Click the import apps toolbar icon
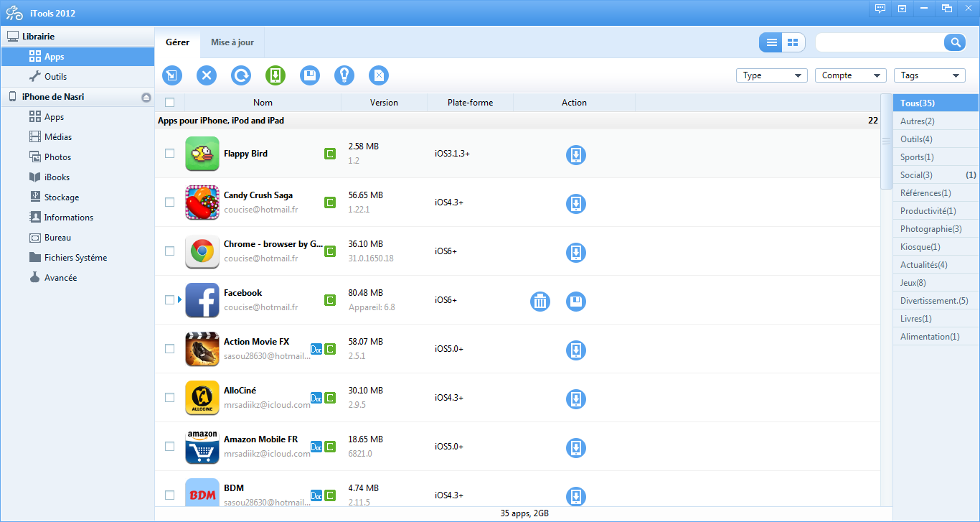 click(x=172, y=75)
